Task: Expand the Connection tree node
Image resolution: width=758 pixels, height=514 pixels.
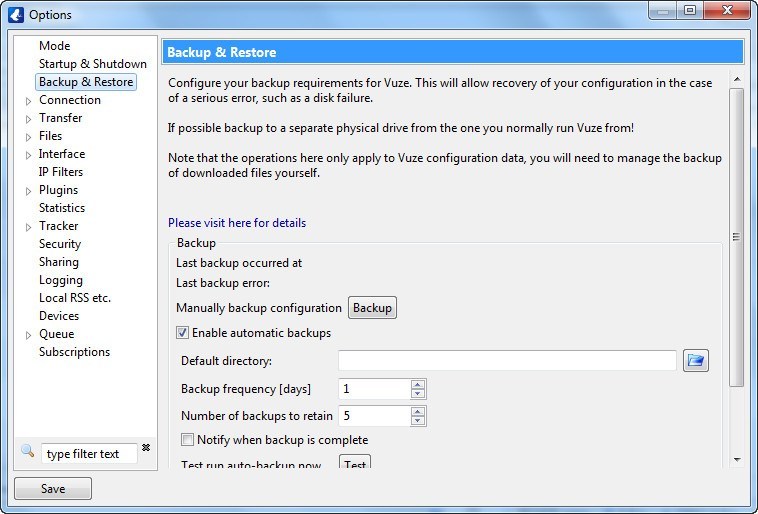Action: [x=29, y=101]
